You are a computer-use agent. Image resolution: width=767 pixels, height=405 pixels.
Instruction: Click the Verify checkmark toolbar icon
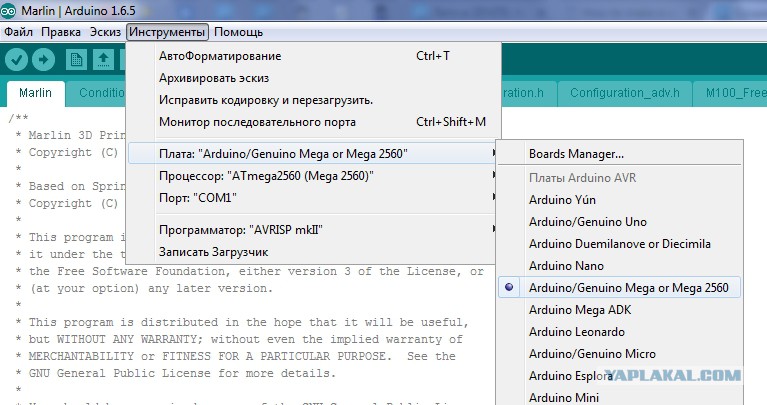[16, 60]
